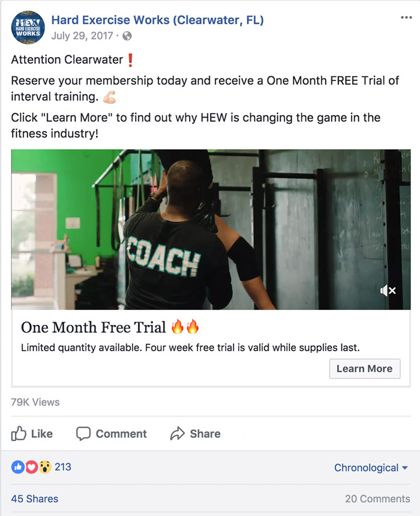
Task: Open the July 29, 2017 timestamp link
Action: (82, 35)
